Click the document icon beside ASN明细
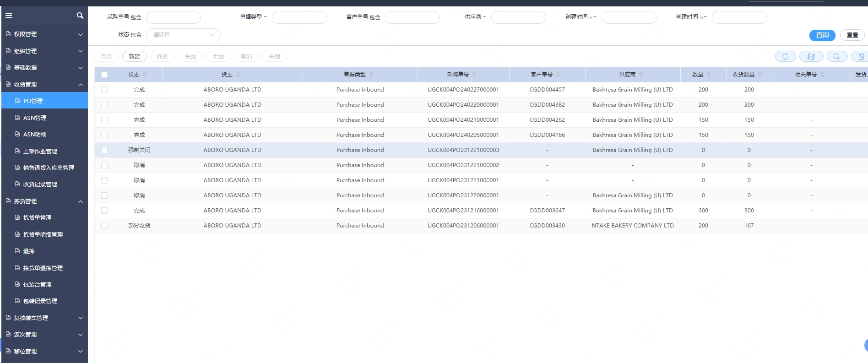The height and width of the screenshot is (363, 868). pos(18,134)
